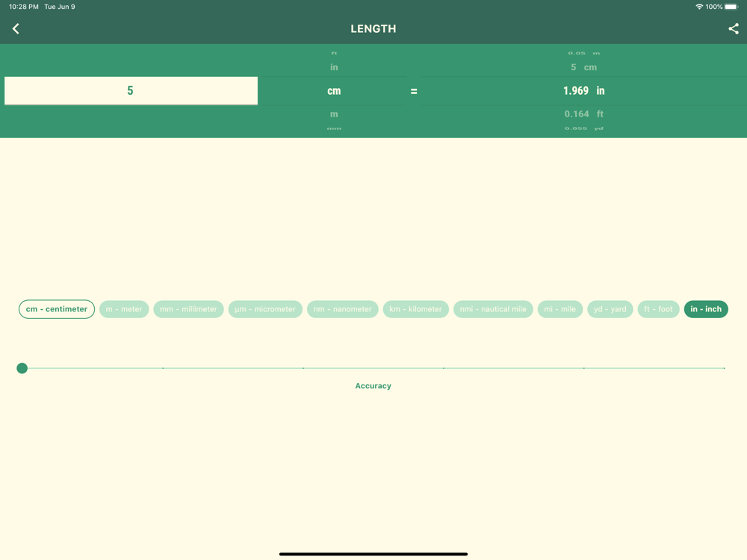The height and width of the screenshot is (560, 747).
Task: Tap the value input field showing 5
Action: coord(131,90)
